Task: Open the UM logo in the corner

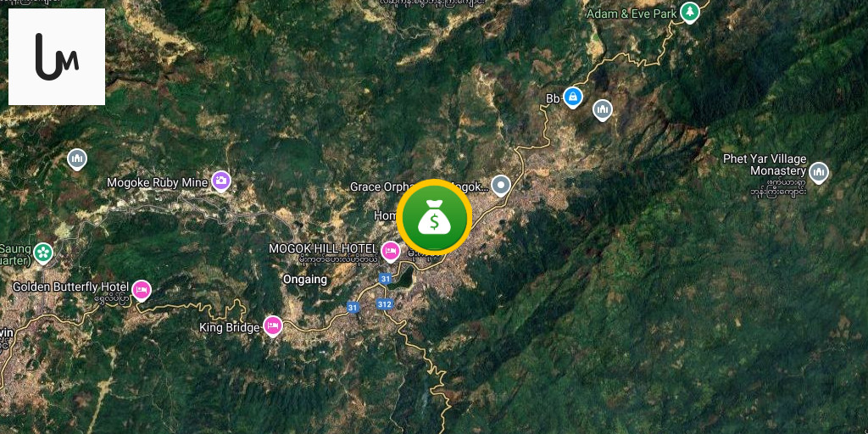Action: point(57,57)
